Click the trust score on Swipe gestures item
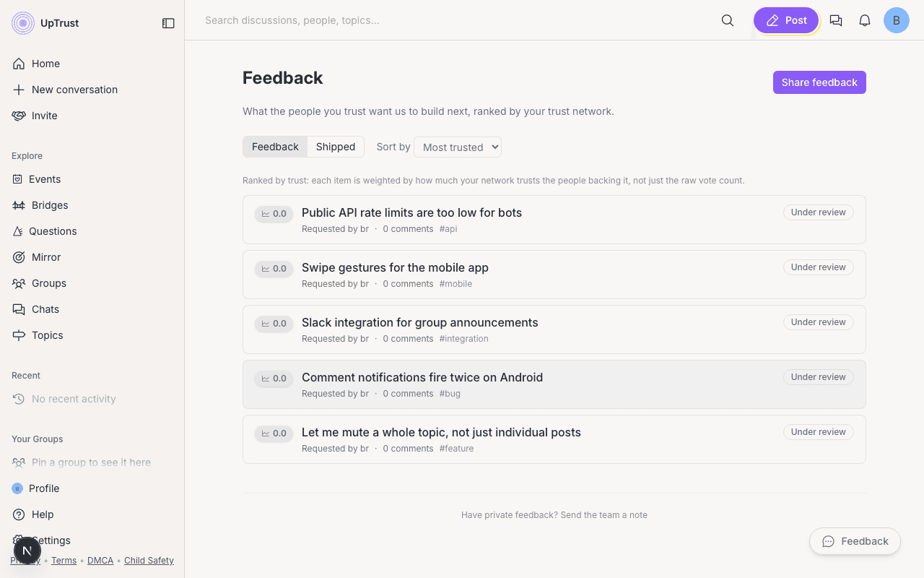This screenshot has width=924, height=578. tap(274, 269)
